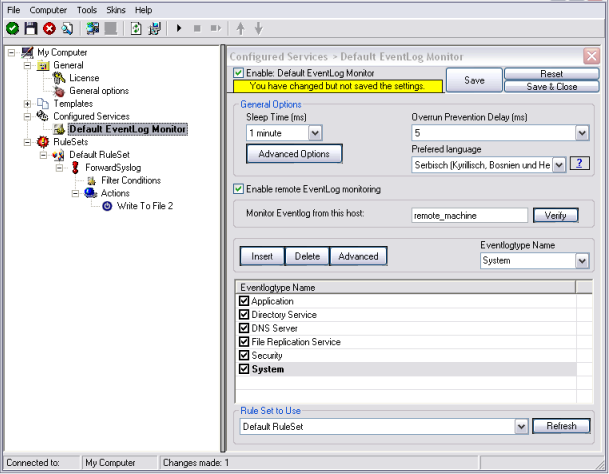Viewport: 609px width, 474px height.
Task: Click the gray disabled square toolbar icon
Action: tap(111, 28)
